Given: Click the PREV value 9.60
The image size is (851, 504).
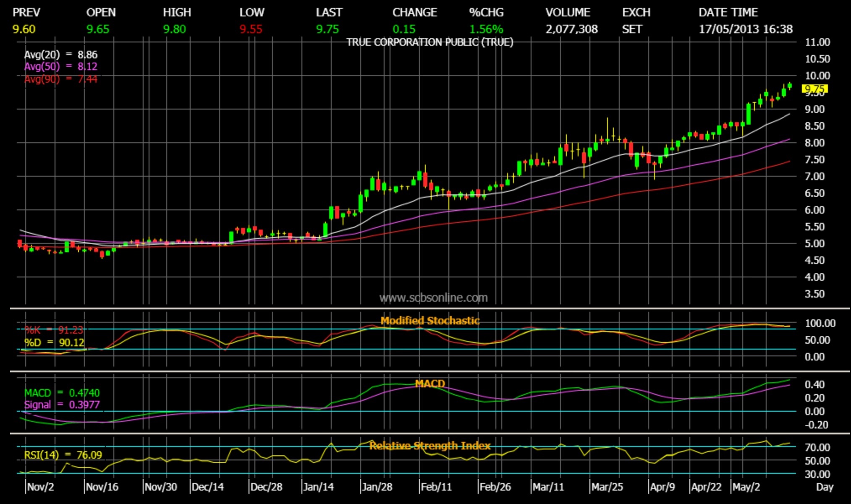Looking at the screenshot, I should point(24,29).
